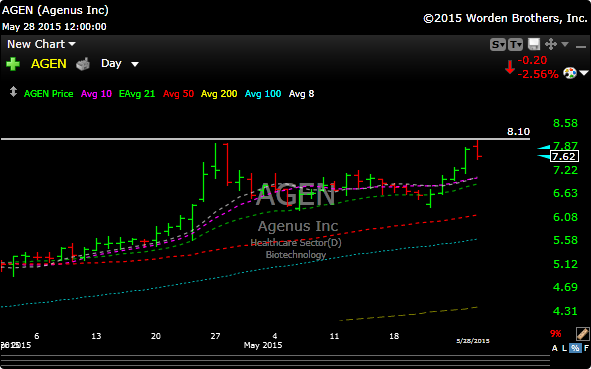Click the up-down reorder arrows beside legend
The image size is (591, 369).
[13, 92]
